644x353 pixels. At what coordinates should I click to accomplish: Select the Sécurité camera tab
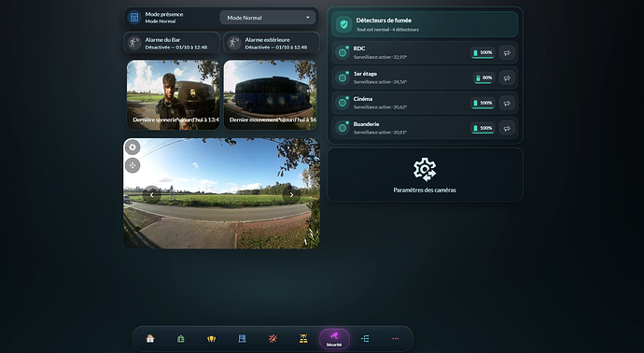tap(334, 339)
